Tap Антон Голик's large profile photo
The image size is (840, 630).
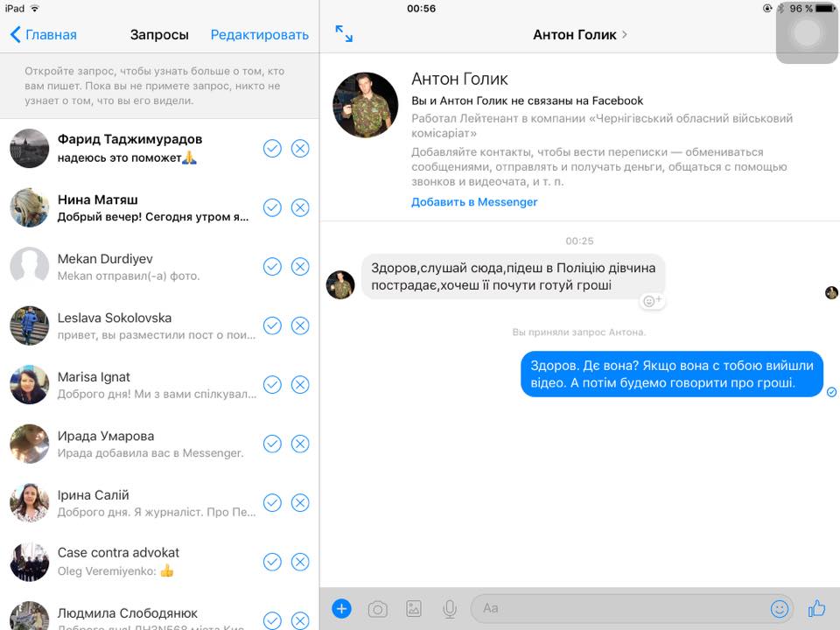[x=366, y=105]
